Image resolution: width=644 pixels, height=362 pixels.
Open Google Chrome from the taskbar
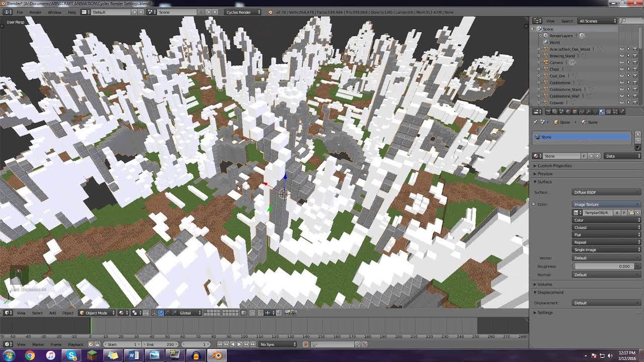pos(30,355)
